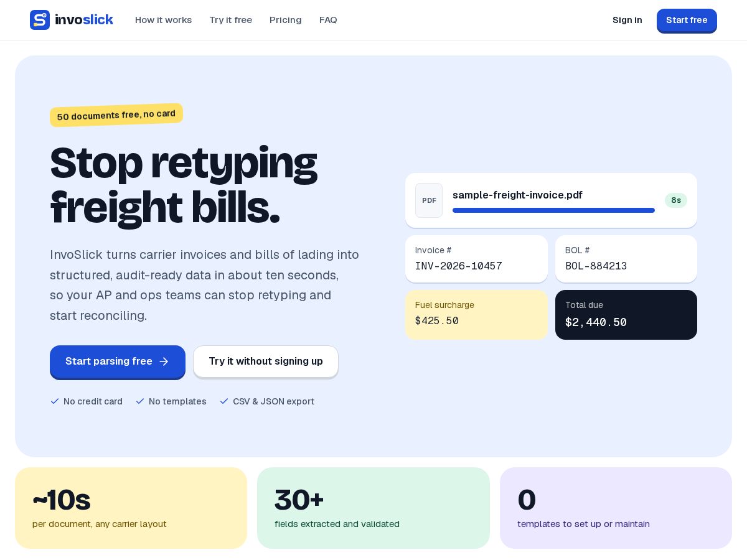
Task: Click the No credit card text
Action: click(x=93, y=401)
